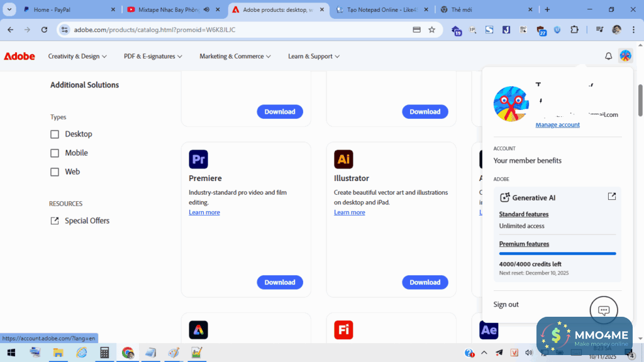Click the Standard features link

point(524,214)
